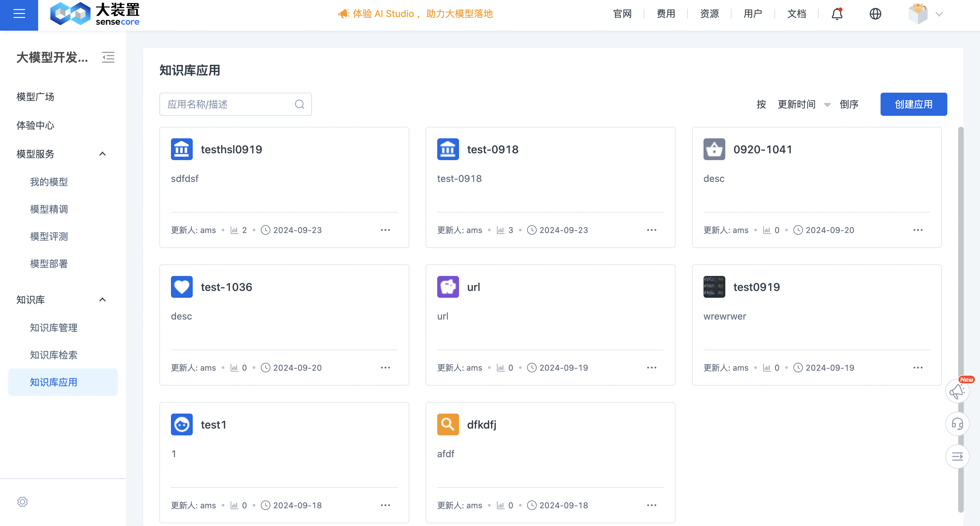This screenshot has height=526, width=980.
Task: Click the headset support icon
Action: [958, 423]
